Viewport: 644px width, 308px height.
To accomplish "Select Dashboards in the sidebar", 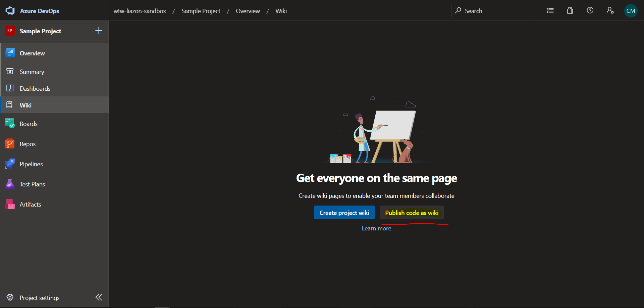I will (55, 88).
